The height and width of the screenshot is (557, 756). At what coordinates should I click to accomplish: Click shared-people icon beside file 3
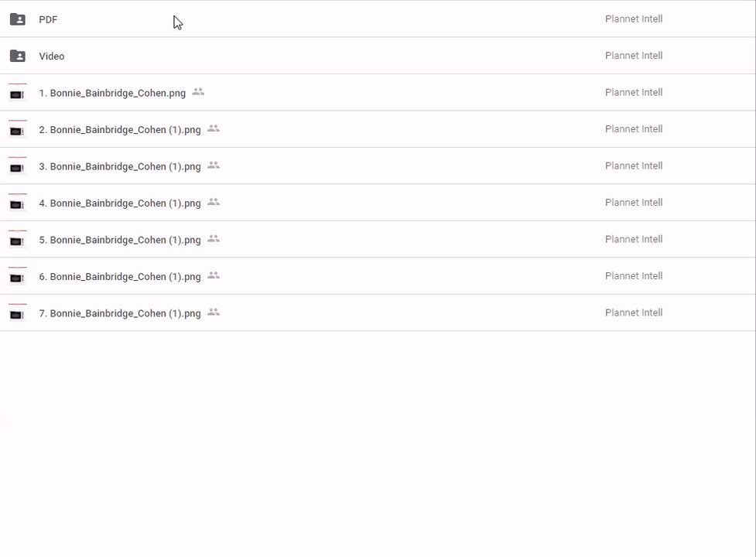click(x=214, y=166)
